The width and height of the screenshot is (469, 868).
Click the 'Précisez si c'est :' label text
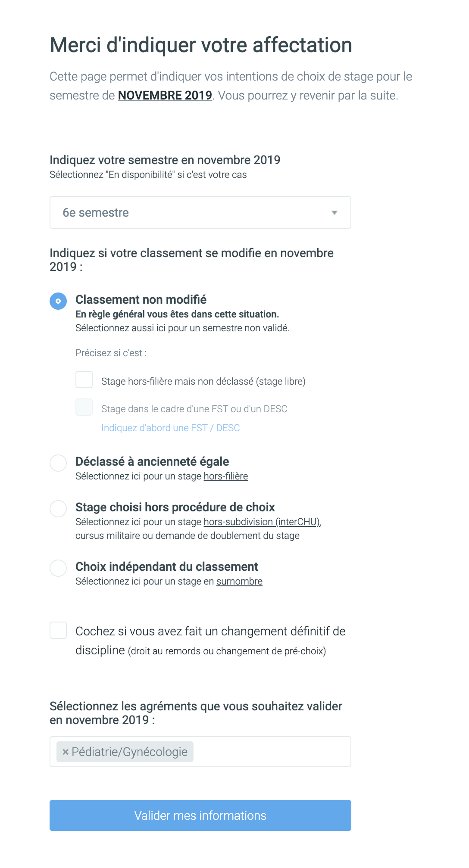pyautogui.click(x=111, y=353)
